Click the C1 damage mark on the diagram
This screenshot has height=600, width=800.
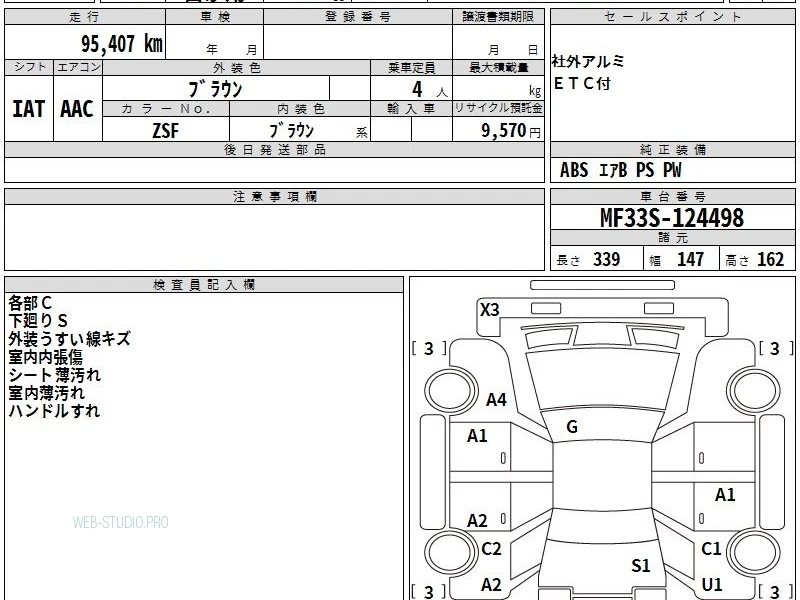(x=711, y=549)
